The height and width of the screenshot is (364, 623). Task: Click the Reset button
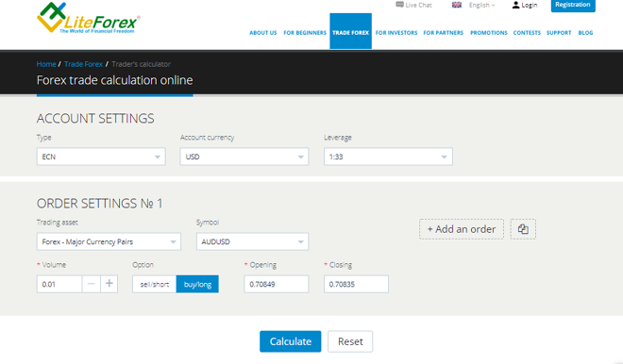pos(350,341)
